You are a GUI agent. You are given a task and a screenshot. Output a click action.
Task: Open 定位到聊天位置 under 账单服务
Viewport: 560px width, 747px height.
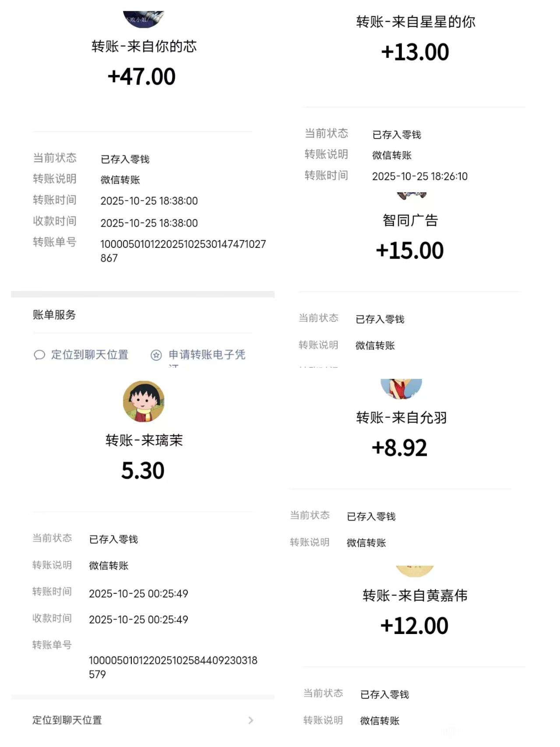tap(90, 355)
